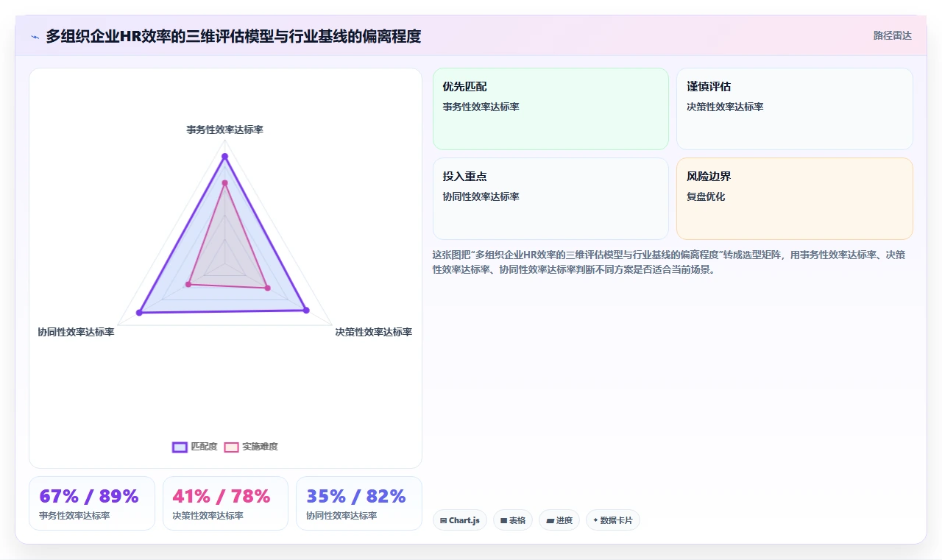Click the 事务性效率达标率 radar axis label

224,130
